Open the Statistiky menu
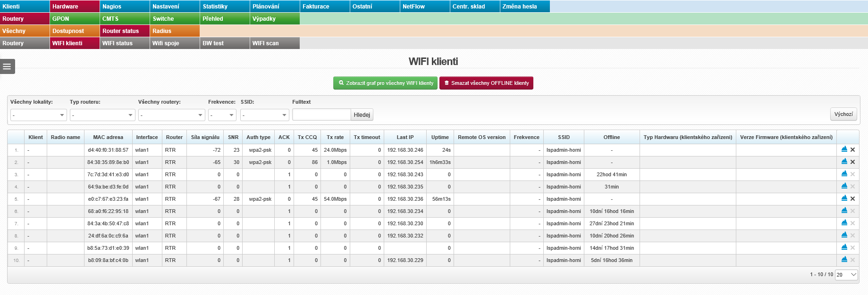Image resolution: width=868 pixels, height=295 pixels. tap(225, 7)
